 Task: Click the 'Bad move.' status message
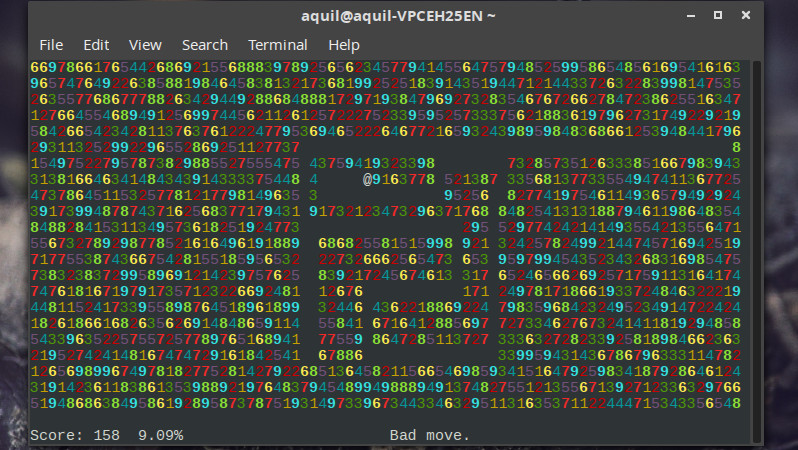(429, 435)
